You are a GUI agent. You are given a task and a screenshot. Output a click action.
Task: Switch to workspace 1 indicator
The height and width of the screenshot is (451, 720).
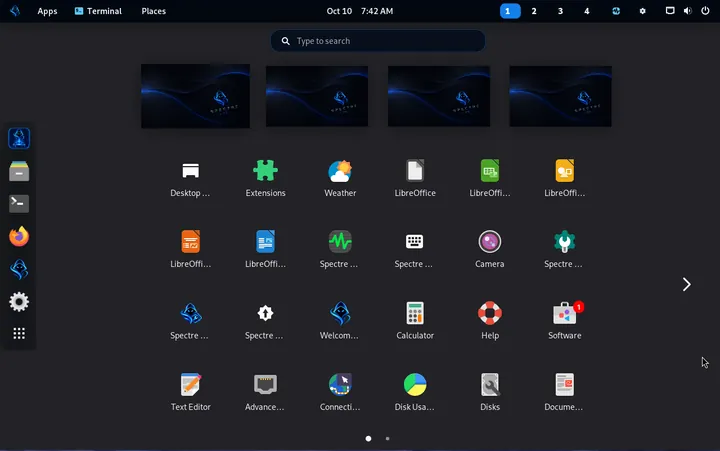tap(510, 11)
